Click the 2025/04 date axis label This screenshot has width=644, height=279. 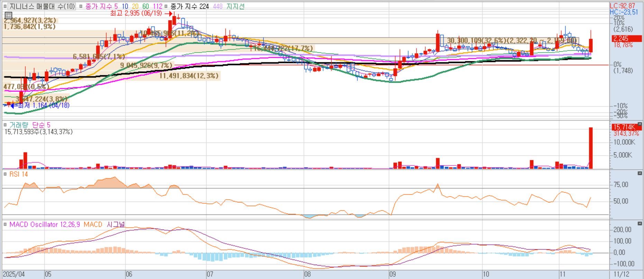click(x=14, y=274)
